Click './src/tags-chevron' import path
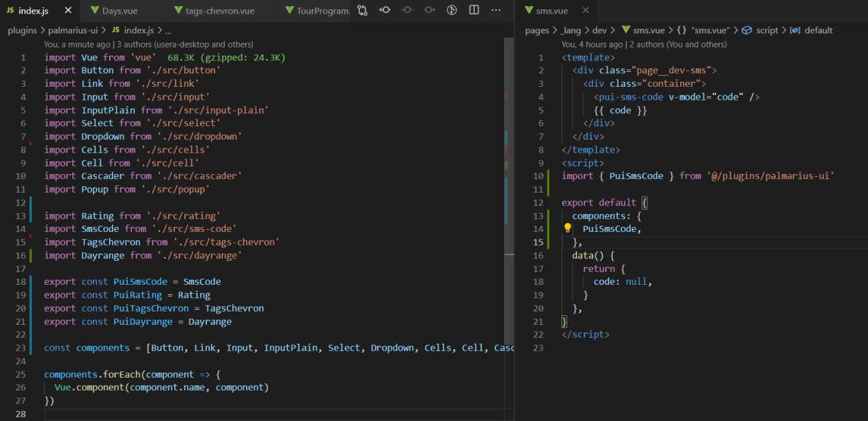868x421 pixels. click(226, 242)
